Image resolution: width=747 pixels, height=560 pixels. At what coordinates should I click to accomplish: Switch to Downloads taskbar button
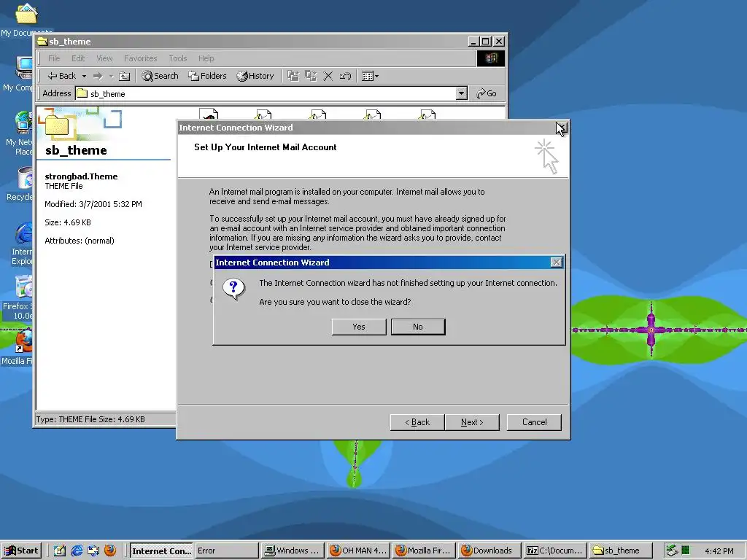pos(489,551)
